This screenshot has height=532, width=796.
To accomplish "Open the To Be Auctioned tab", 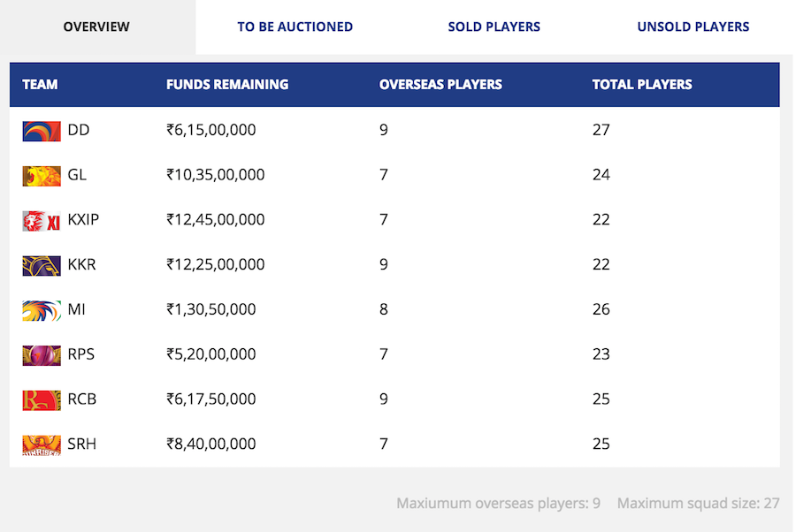I will tap(295, 27).
